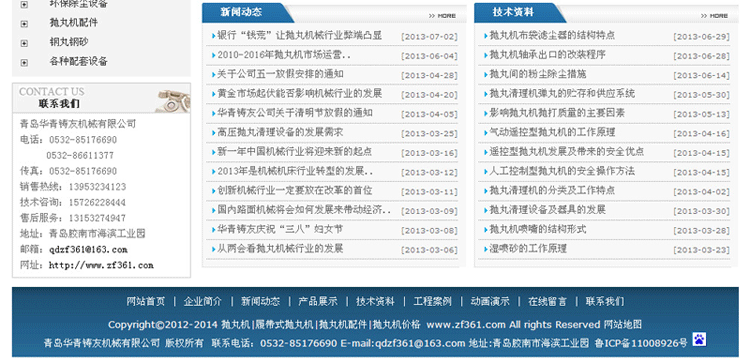Go to 产品展示 in footer navigation

pos(318,301)
